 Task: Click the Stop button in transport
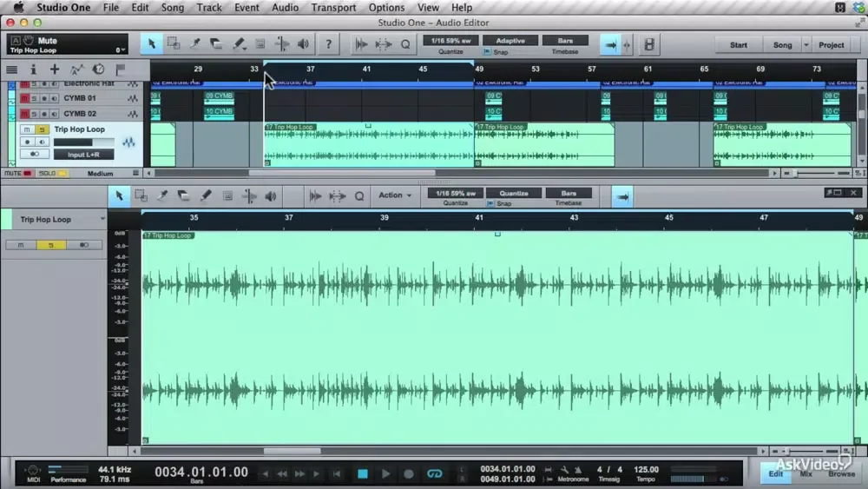[x=363, y=473]
